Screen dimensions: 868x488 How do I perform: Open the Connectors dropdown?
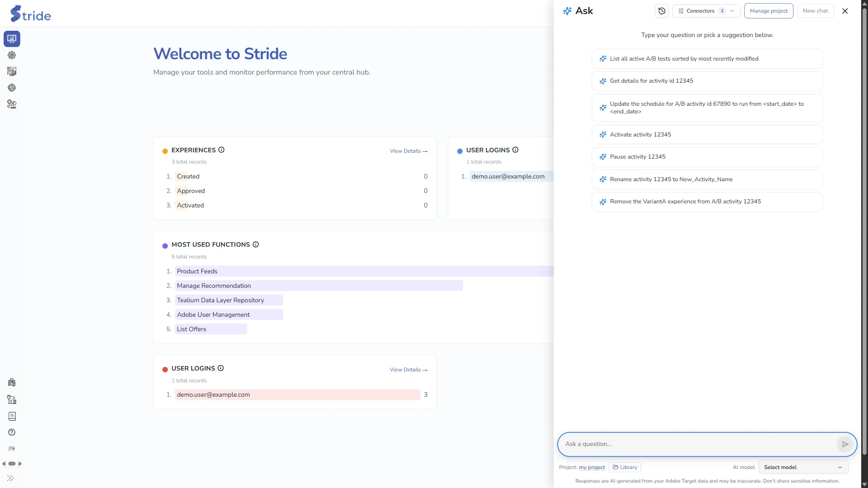click(706, 11)
